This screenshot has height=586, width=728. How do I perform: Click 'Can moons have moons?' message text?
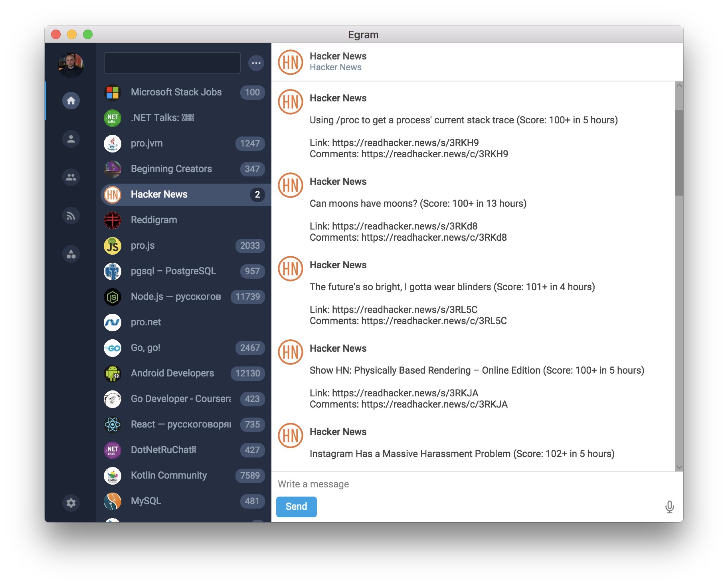[418, 204]
